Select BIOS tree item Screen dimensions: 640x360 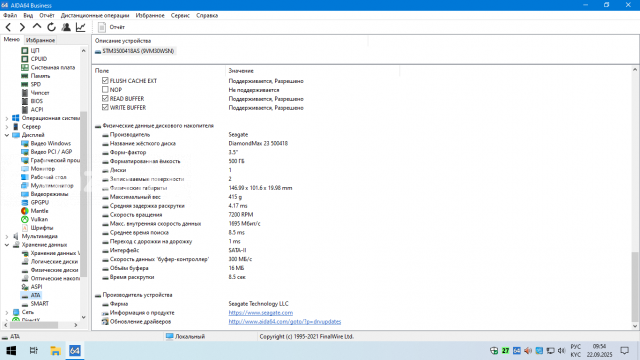pyautogui.click(x=37, y=101)
